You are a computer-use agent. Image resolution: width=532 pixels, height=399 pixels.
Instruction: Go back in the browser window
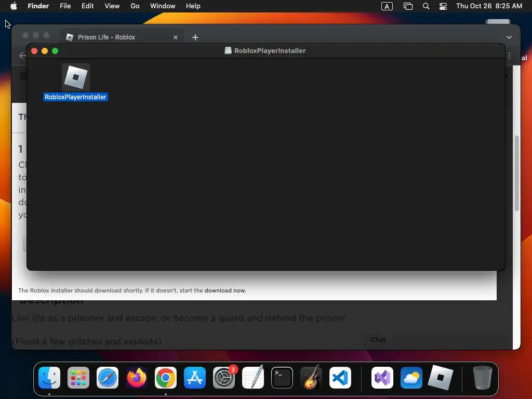click(x=22, y=55)
